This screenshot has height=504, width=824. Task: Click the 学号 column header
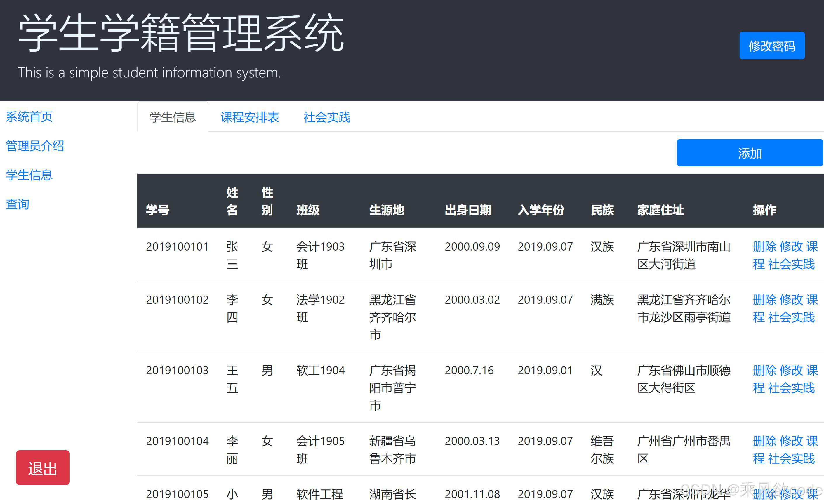pos(157,210)
